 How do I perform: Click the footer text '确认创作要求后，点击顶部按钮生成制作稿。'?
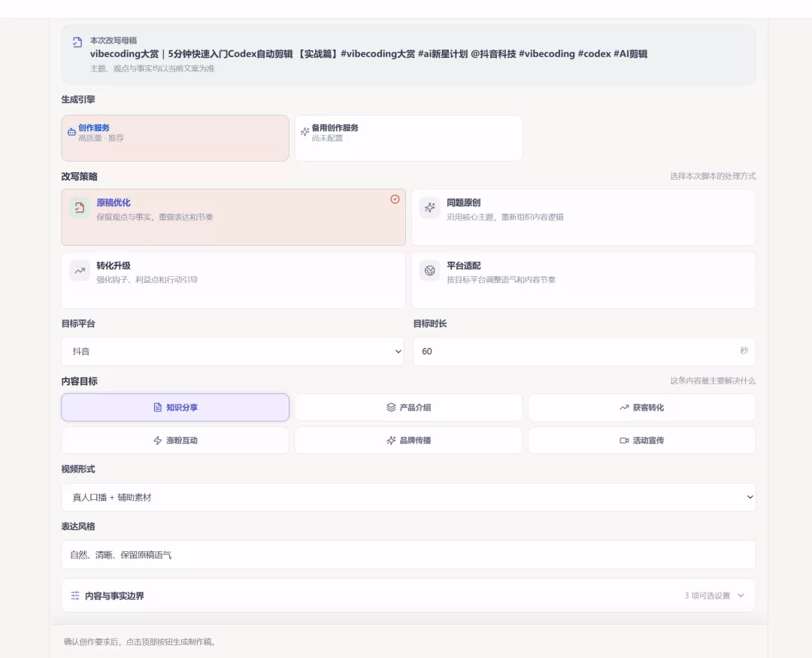(x=140, y=642)
